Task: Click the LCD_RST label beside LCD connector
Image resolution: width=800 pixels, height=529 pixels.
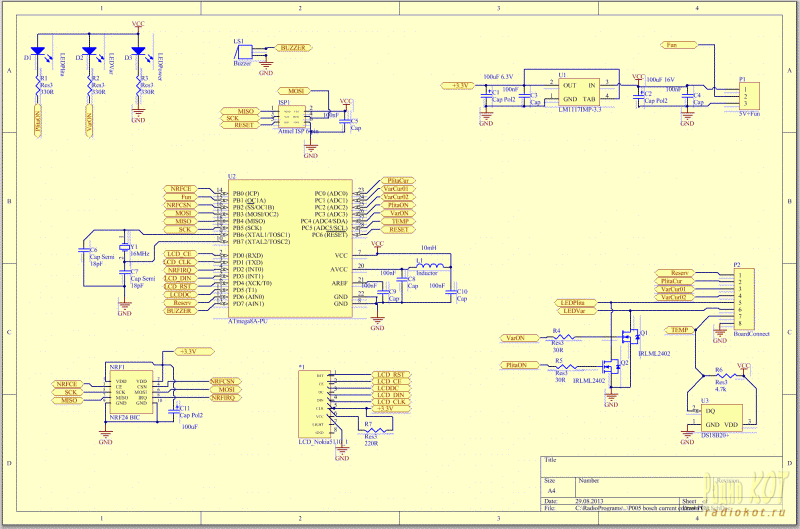Action: 391,374
